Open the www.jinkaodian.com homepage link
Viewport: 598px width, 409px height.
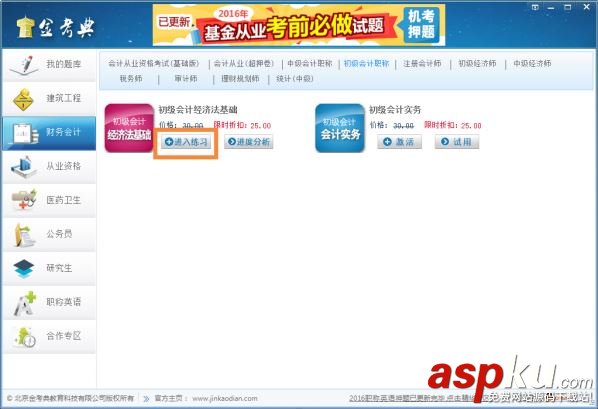225,399
